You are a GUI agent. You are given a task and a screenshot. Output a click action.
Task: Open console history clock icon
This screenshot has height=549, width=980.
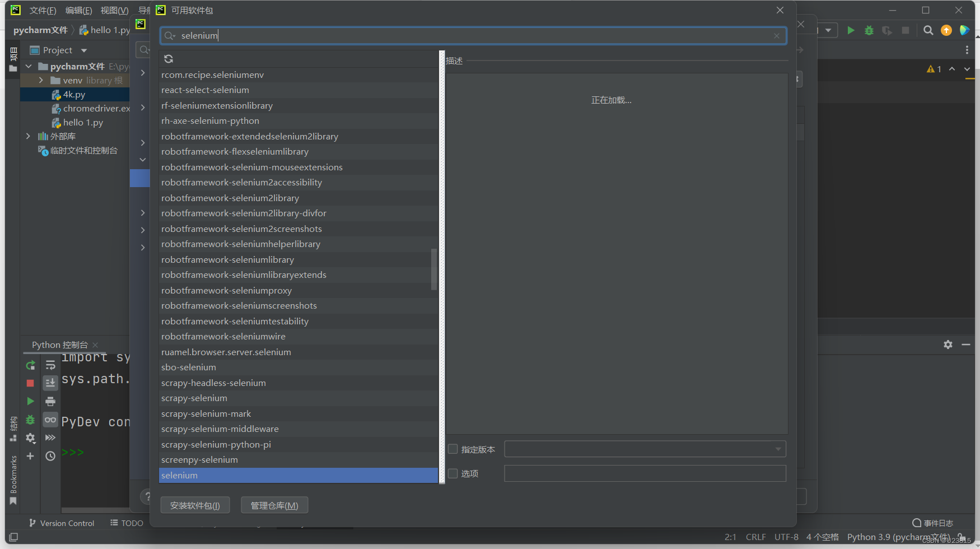click(50, 456)
